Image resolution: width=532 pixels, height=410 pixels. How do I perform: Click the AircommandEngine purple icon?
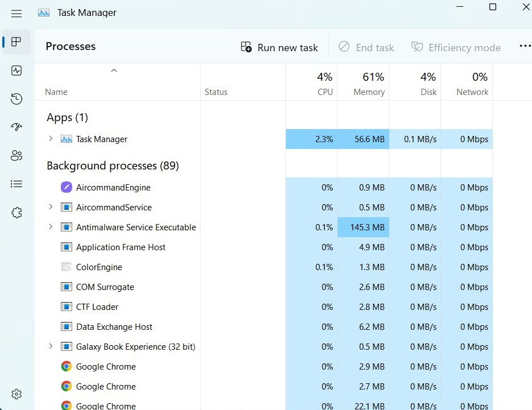point(66,187)
